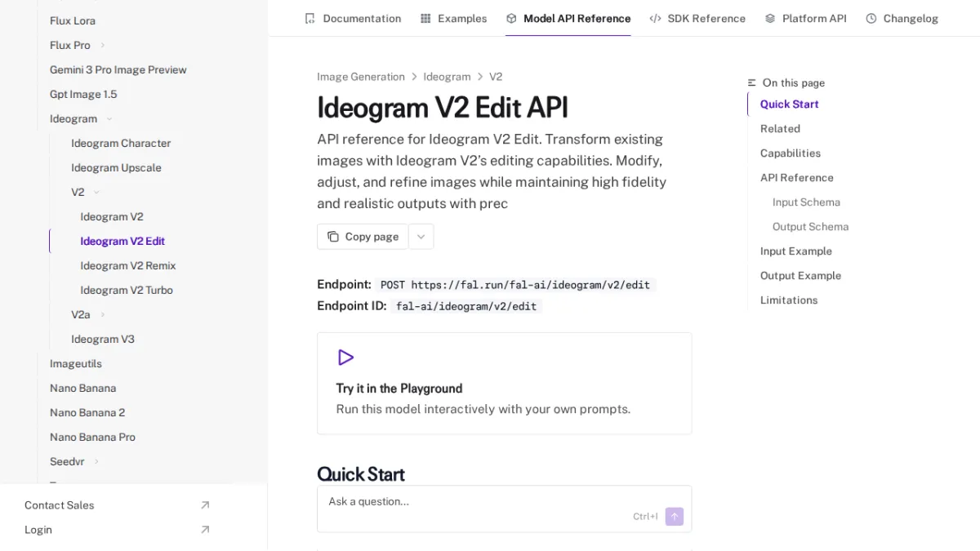Open Ideogram V2 Turbo page
Viewport: 980px width, 551px height.
click(127, 290)
